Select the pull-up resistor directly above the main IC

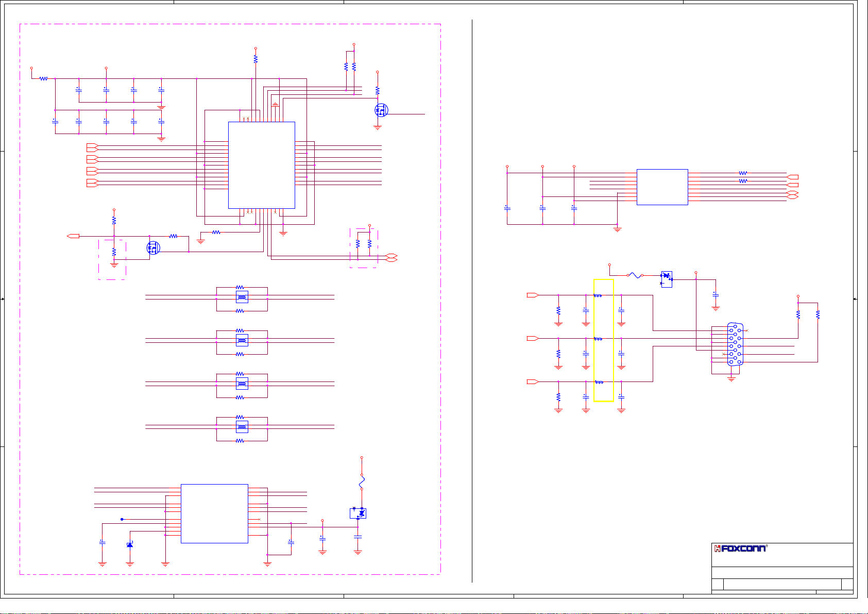[256, 59]
